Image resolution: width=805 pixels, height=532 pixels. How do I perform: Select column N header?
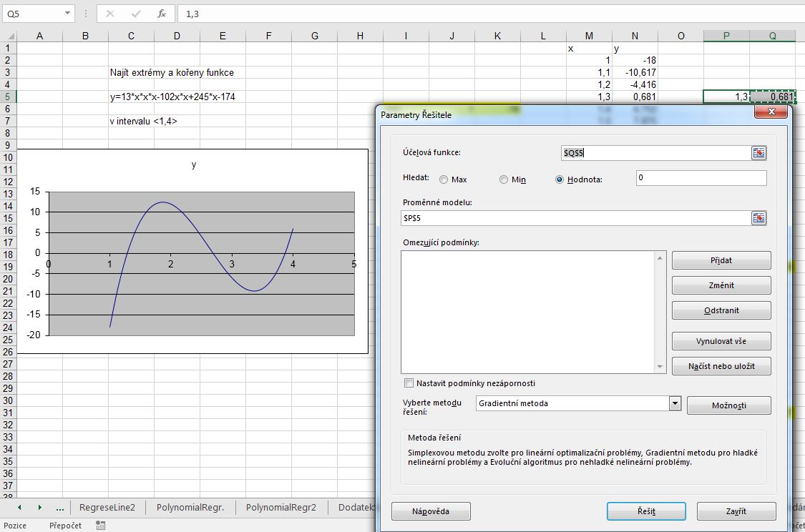click(x=635, y=36)
